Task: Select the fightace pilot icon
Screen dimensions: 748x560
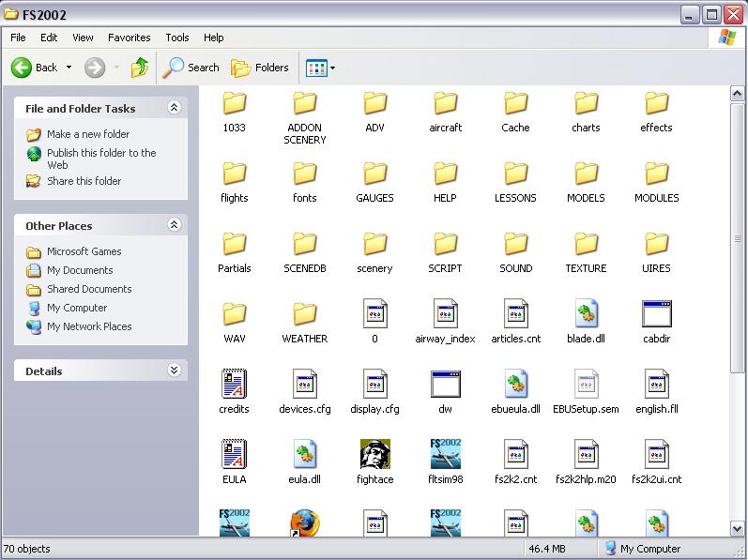Action: [375, 454]
